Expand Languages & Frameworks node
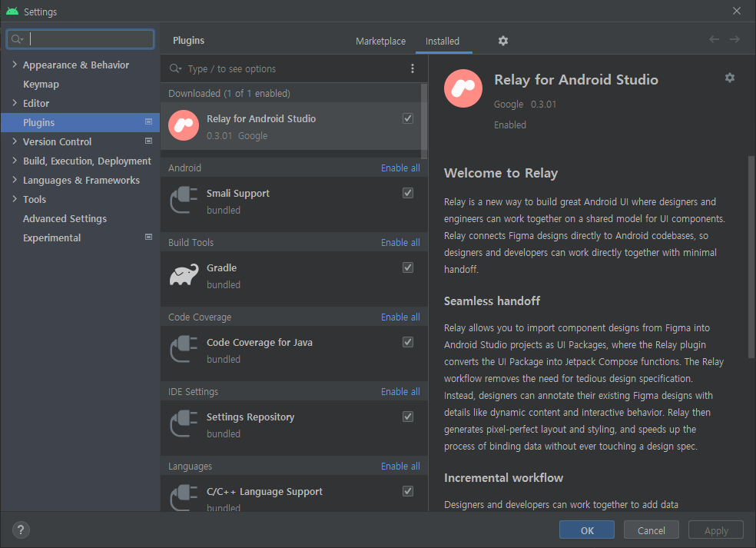 [15, 180]
